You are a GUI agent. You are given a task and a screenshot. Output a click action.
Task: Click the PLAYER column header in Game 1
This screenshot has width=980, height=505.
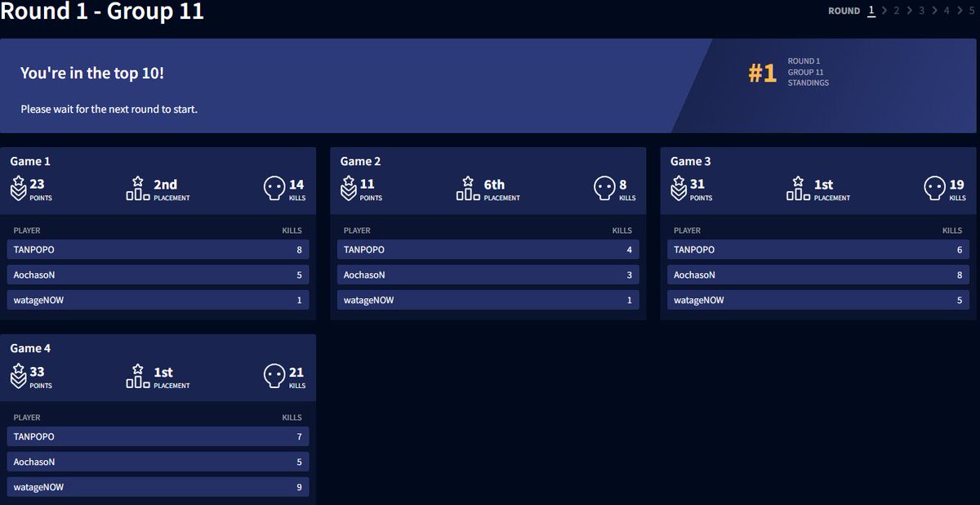(27, 230)
